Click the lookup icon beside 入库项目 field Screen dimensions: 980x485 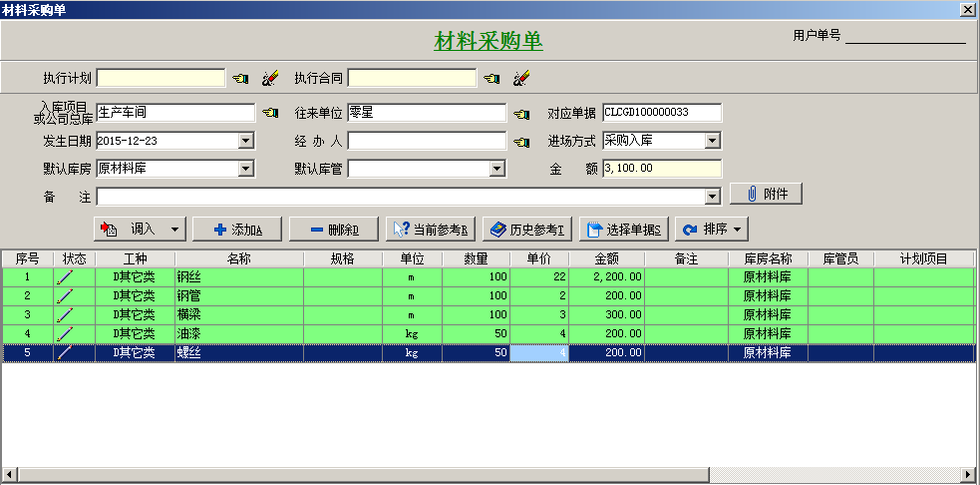coord(269,113)
